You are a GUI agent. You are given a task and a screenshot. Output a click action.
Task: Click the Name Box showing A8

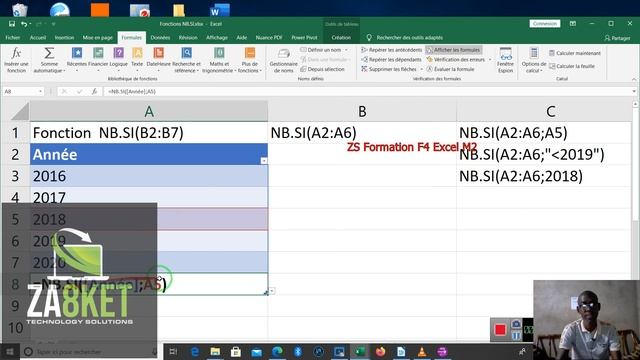pyautogui.click(x=20, y=91)
